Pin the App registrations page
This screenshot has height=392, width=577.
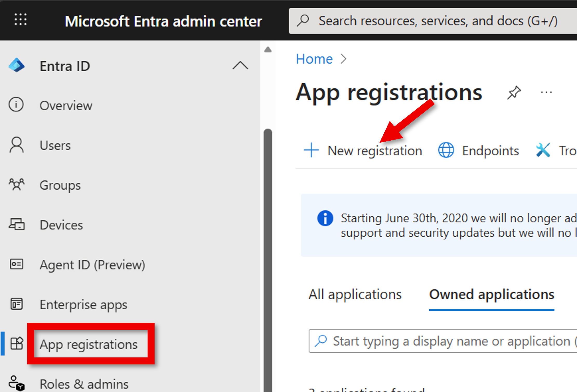[514, 93]
